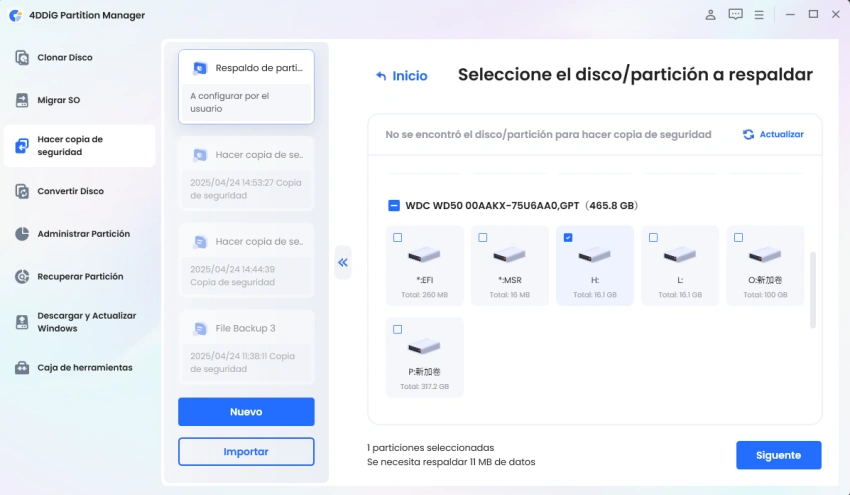Click the 'Total: 16 MB' text
The width and height of the screenshot is (850, 495).
pos(510,295)
